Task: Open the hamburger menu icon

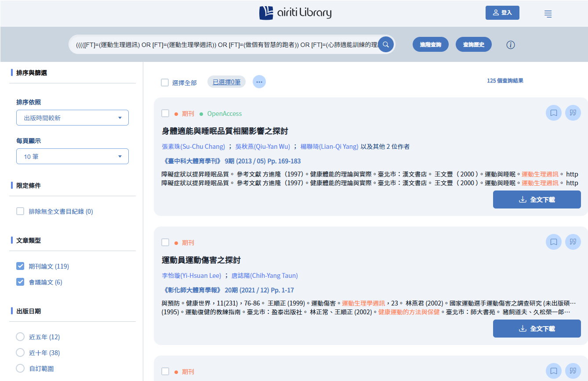Action: point(548,14)
